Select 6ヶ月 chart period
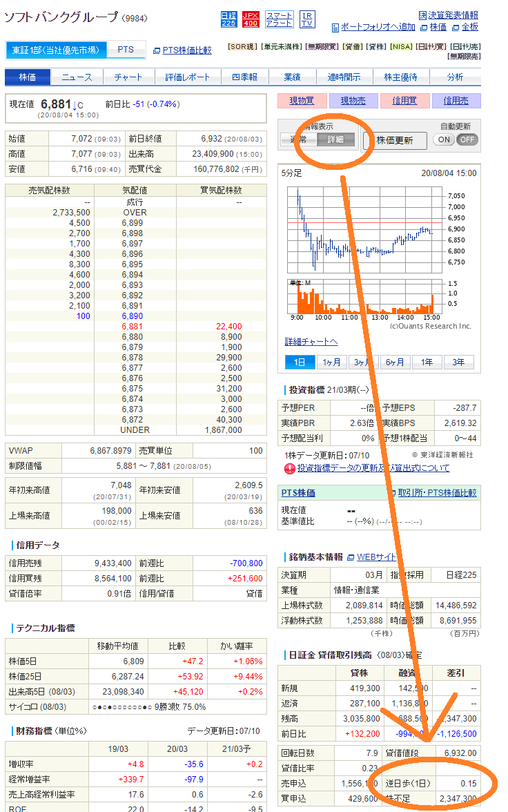508x812 pixels. (395, 362)
